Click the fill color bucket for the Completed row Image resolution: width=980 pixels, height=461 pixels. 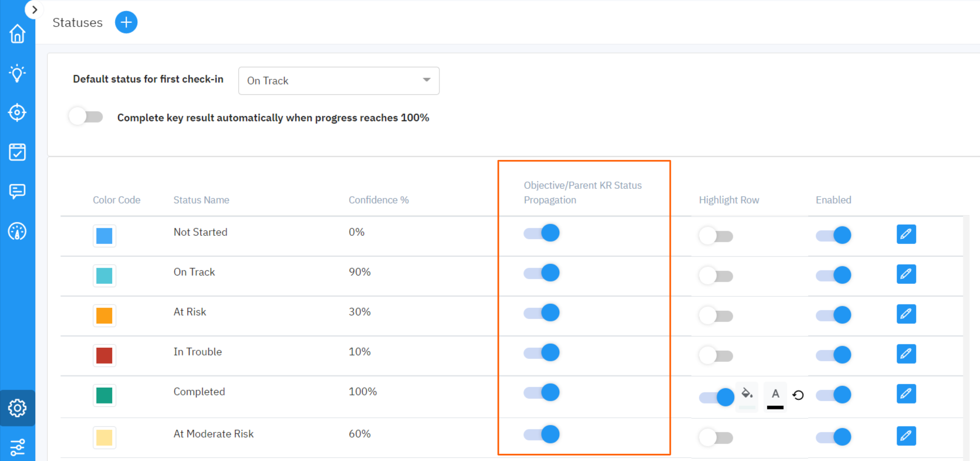click(747, 394)
